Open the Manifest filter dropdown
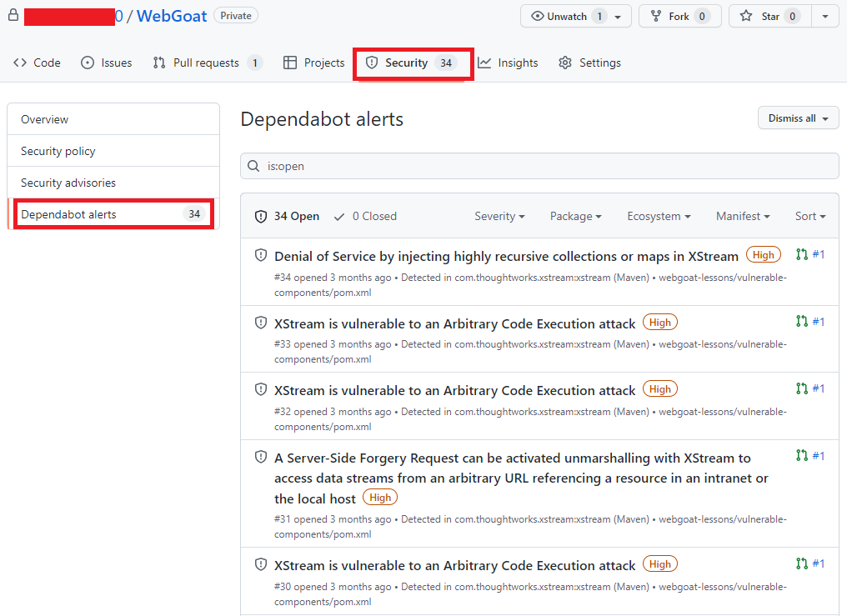This screenshot has width=847, height=616. pyautogui.click(x=743, y=217)
